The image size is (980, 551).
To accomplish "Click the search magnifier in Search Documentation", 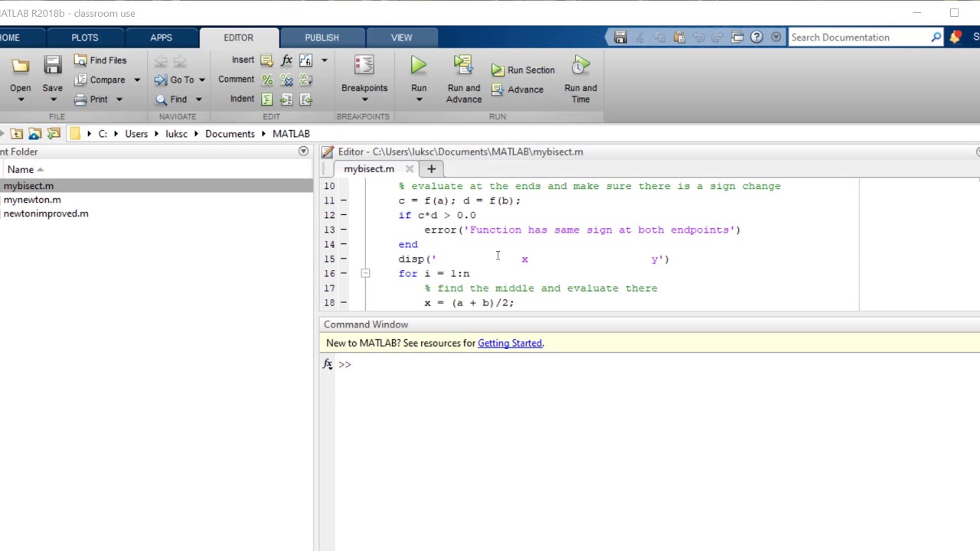I will coord(936,37).
